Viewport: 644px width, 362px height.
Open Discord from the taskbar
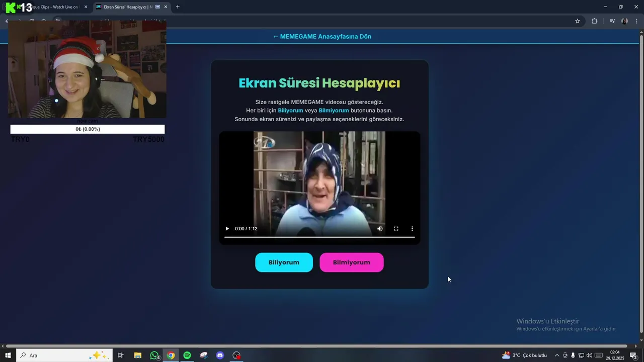pos(220,355)
